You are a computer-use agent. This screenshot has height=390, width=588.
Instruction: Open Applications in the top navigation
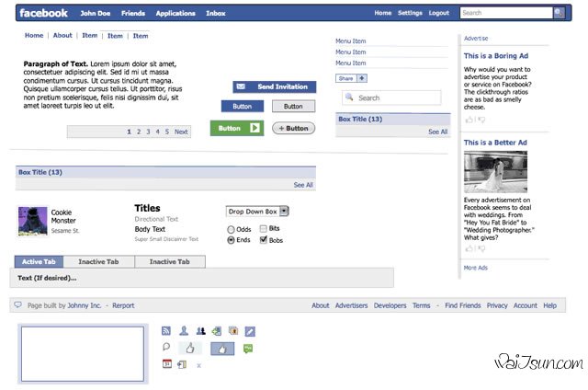tap(175, 13)
